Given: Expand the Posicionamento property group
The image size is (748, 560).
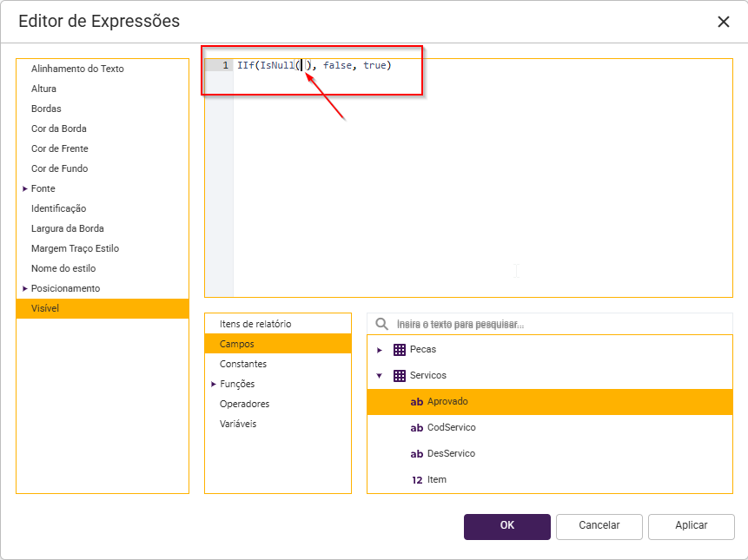Looking at the screenshot, I should pos(25,288).
